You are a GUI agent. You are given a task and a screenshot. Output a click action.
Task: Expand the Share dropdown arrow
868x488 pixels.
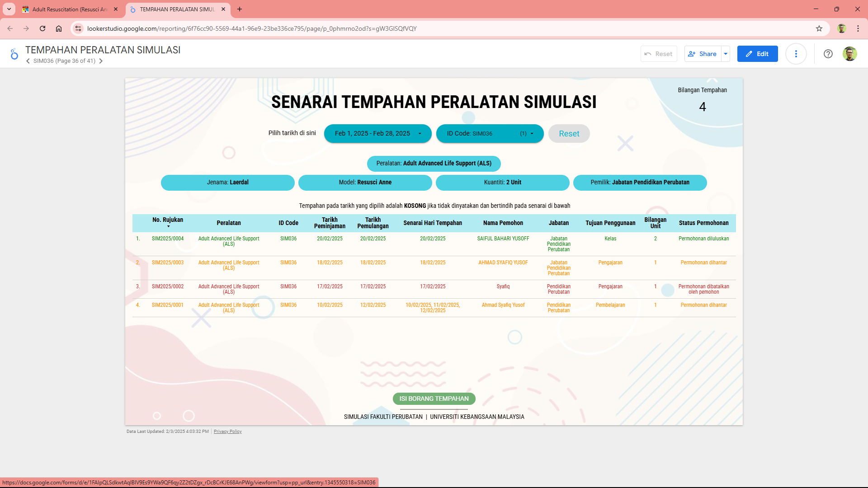click(726, 54)
